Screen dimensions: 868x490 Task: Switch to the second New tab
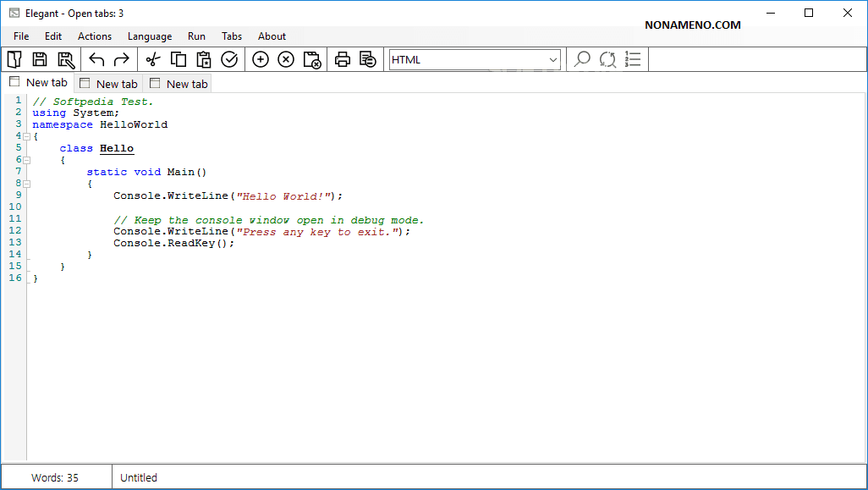tap(108, 84)
